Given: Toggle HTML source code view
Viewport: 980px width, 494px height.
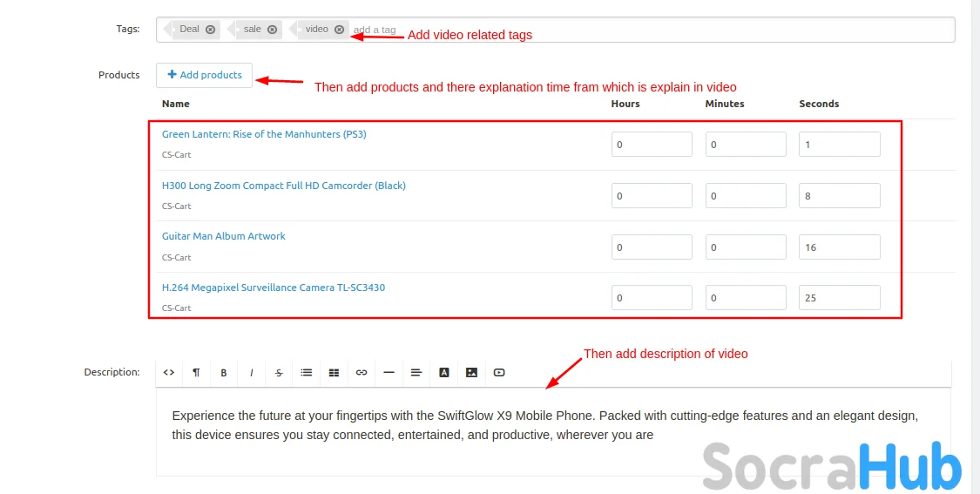Looking at the screenshot, I should (x=169, y=373).
